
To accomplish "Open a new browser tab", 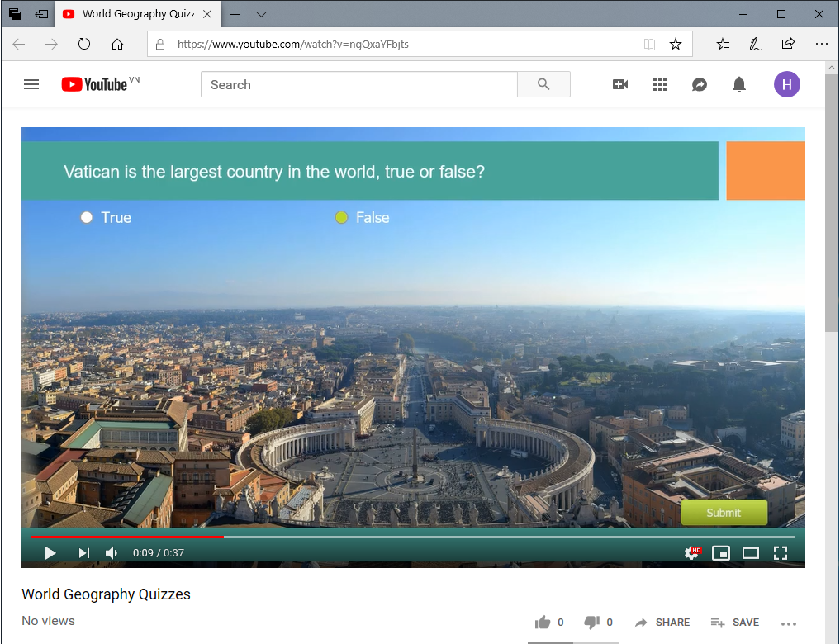I will click(x=235, y=14).
